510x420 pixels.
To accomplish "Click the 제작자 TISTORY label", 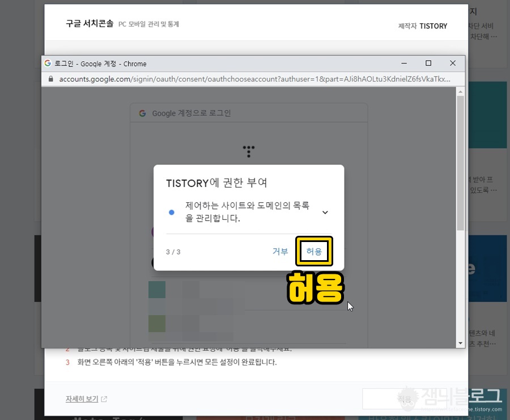I will [423, 26].
